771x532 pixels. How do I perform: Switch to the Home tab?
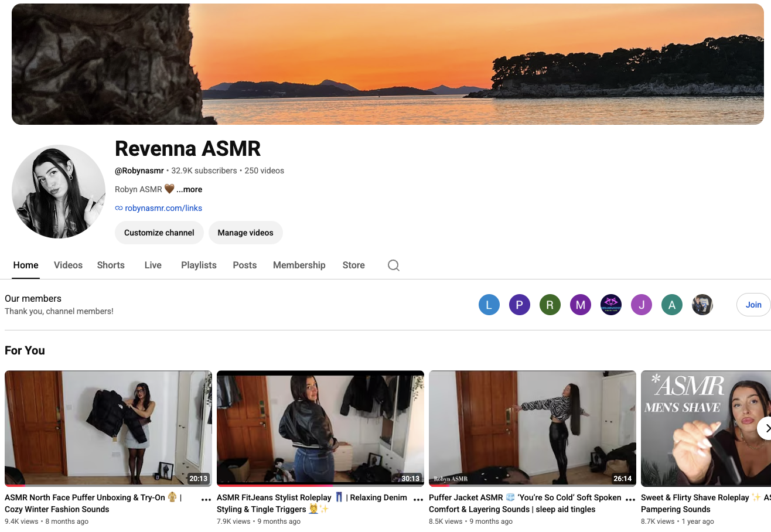pos(26,265)
